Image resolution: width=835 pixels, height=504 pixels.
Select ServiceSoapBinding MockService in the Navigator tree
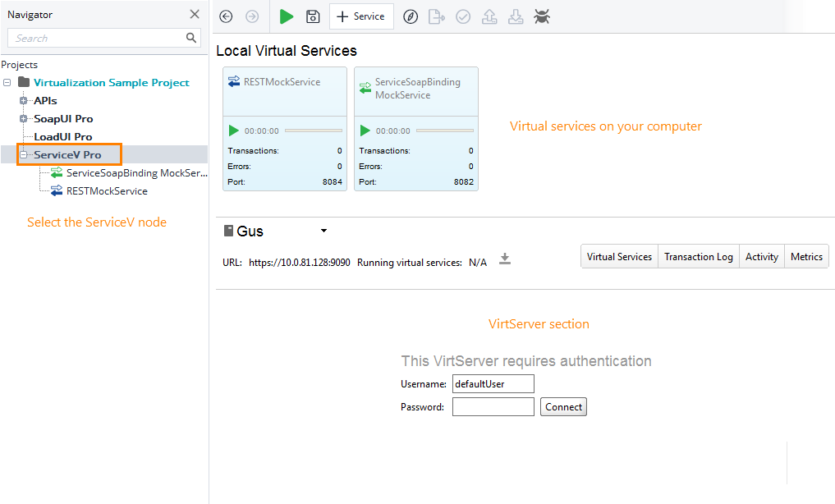(137, 173)
